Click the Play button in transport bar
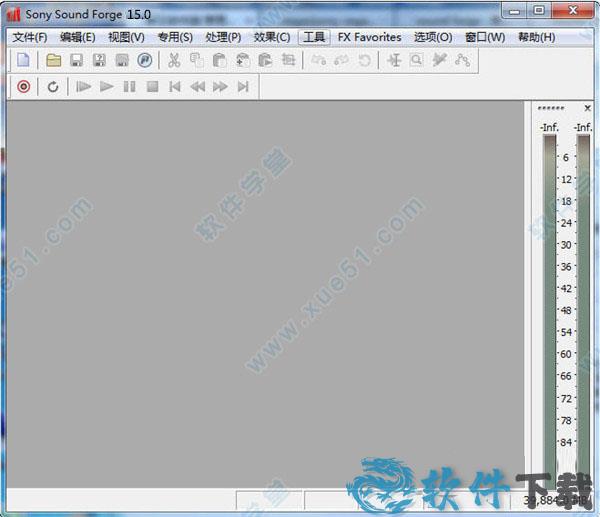 pos(107,87)
